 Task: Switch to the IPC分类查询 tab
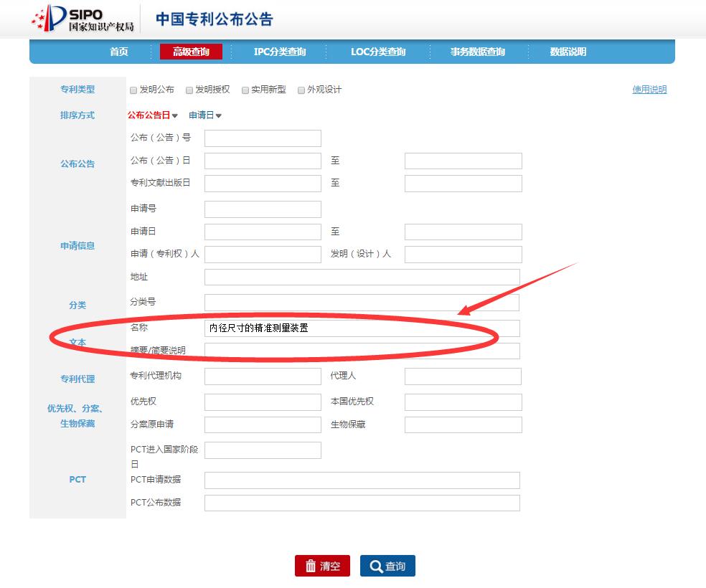(x=281, y=52)
